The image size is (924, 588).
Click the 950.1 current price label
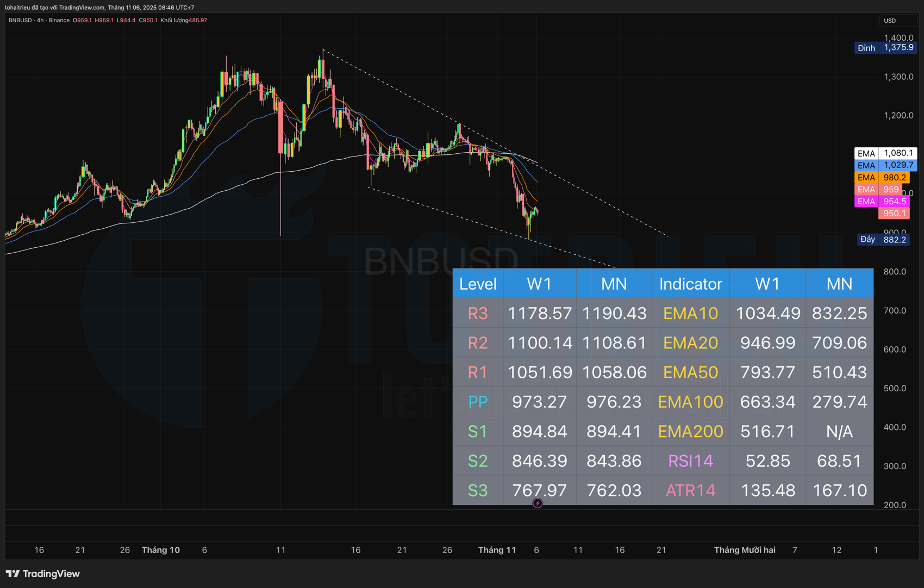coord(894,213)
